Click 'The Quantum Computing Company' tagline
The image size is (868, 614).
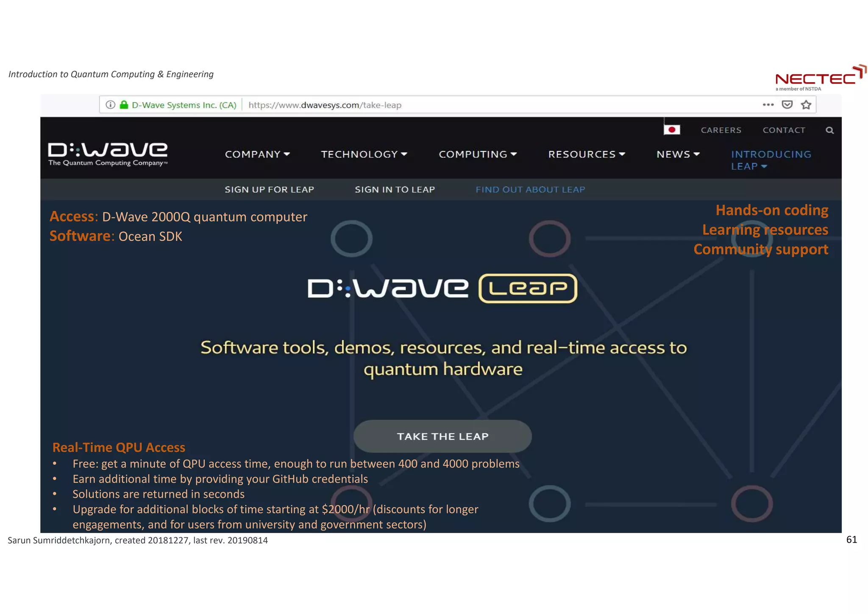[x=108, y=163]
